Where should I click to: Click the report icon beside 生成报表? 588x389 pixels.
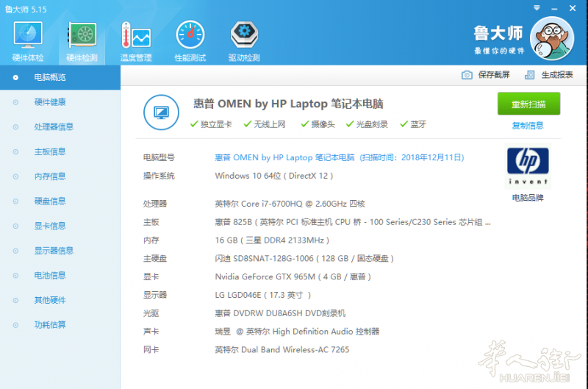529,75
